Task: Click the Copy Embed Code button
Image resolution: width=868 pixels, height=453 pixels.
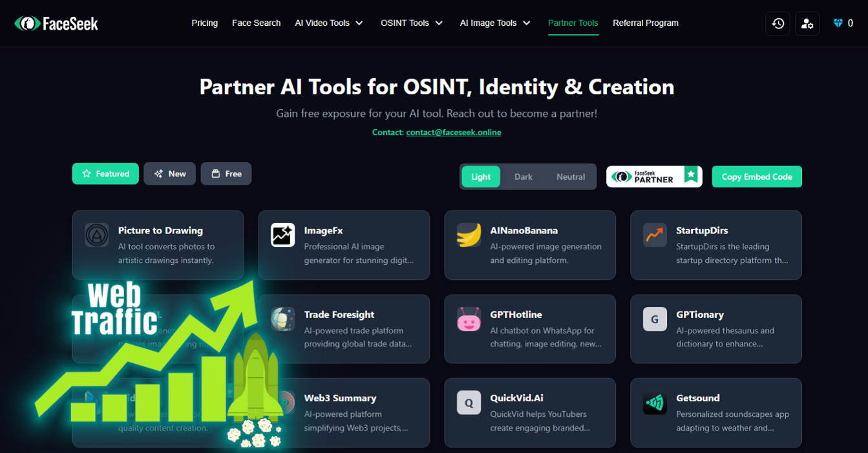Action: [757, 176]
